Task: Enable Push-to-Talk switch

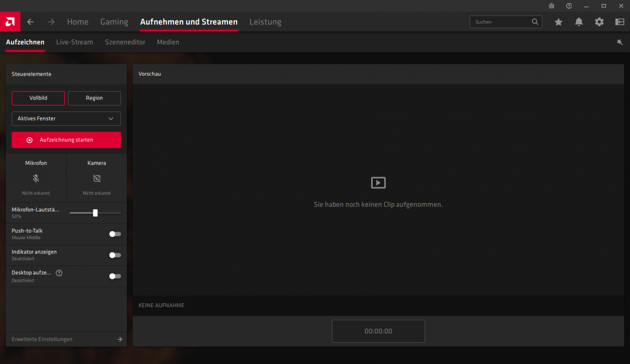Action: [x=115, y=234]
